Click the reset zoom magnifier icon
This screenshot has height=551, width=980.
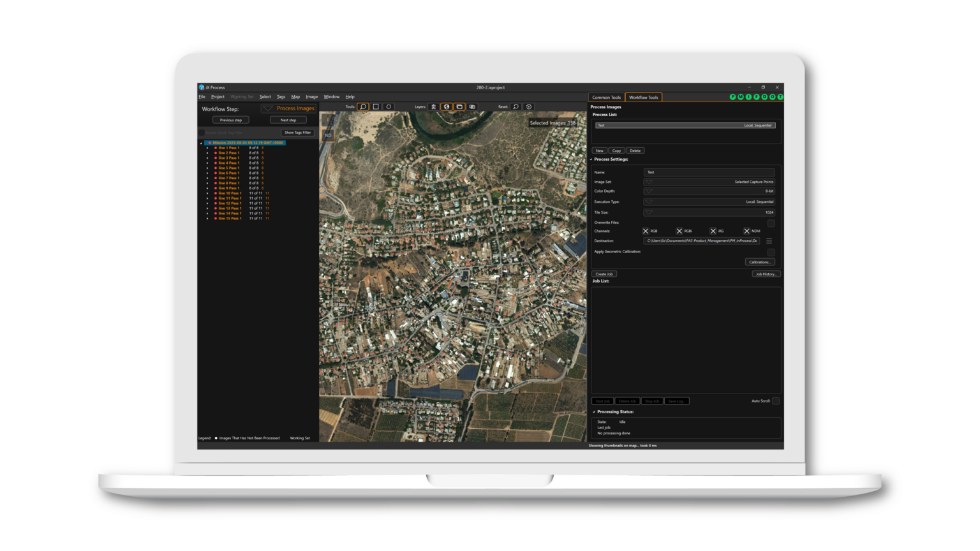pos(516,107)
